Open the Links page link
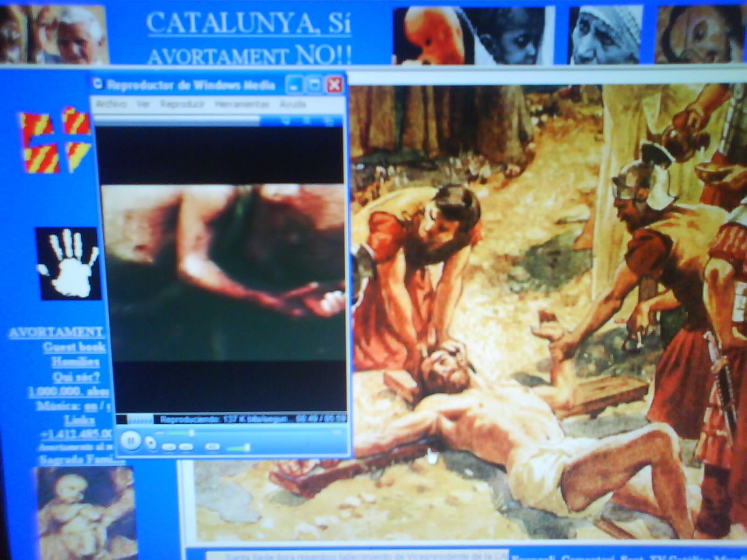Image resolution: width=747 pixels, height=560 pixels. [79, 420]
